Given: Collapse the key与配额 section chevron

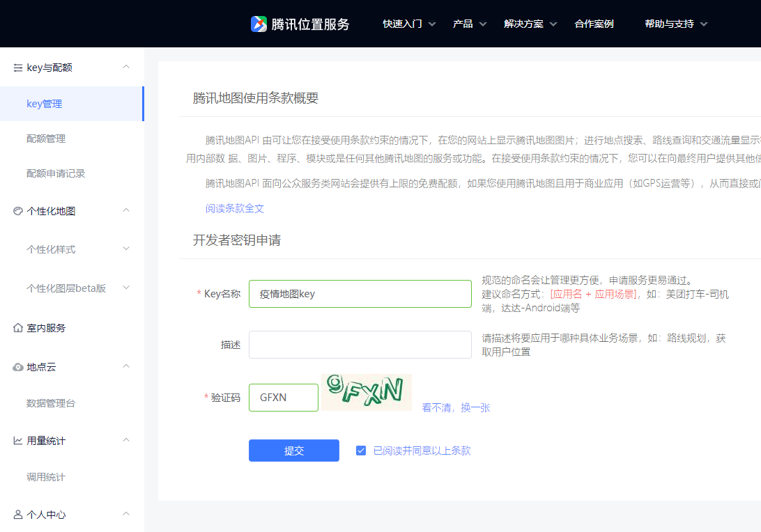Looking at the screenshot, I should [126, 67].
